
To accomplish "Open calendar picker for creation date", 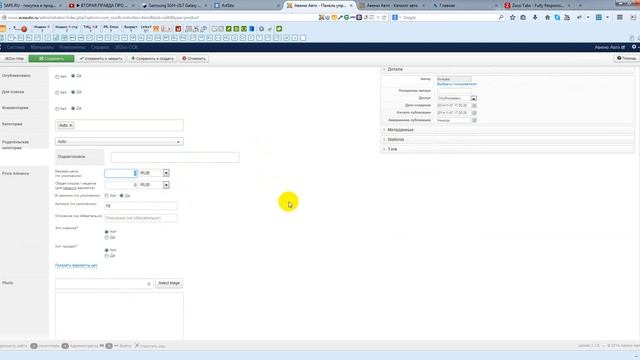I will (474, 105).
